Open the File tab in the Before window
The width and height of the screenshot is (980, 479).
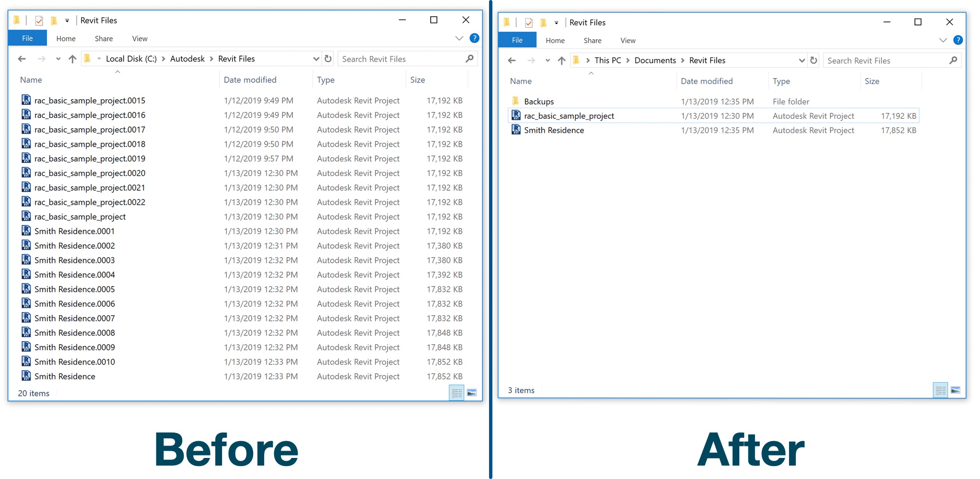[27, 38]
